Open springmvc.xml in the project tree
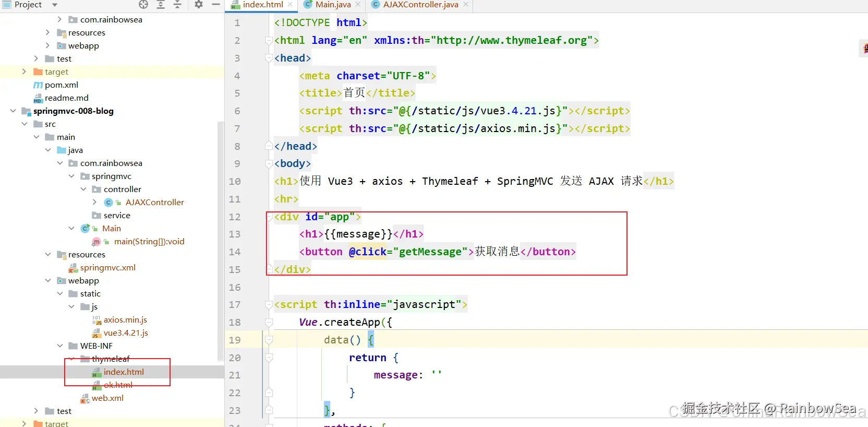Screen dimensions: 868x427 107,267
